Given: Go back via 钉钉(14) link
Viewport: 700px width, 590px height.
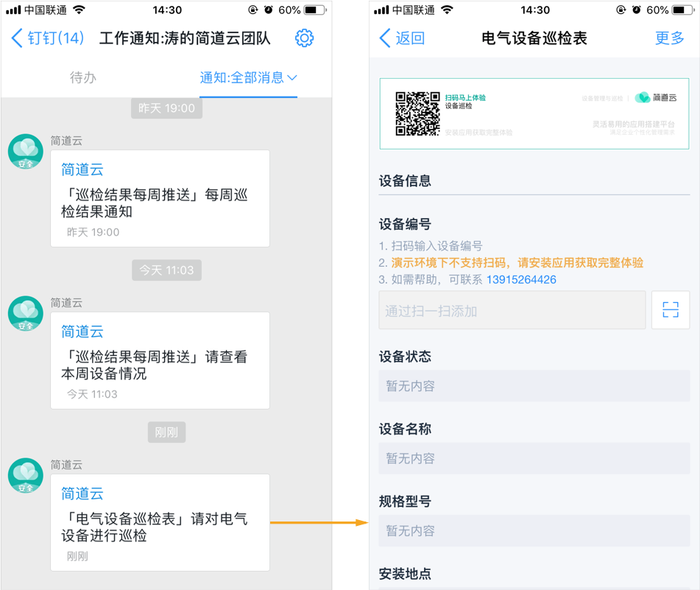Looking at the screenshot, I should click(48, 38).
